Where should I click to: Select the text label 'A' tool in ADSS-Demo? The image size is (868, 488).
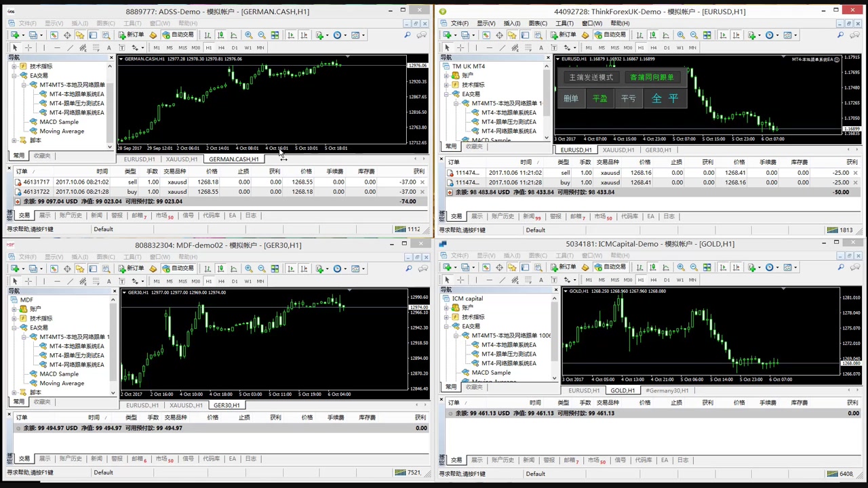coord(108,47)
